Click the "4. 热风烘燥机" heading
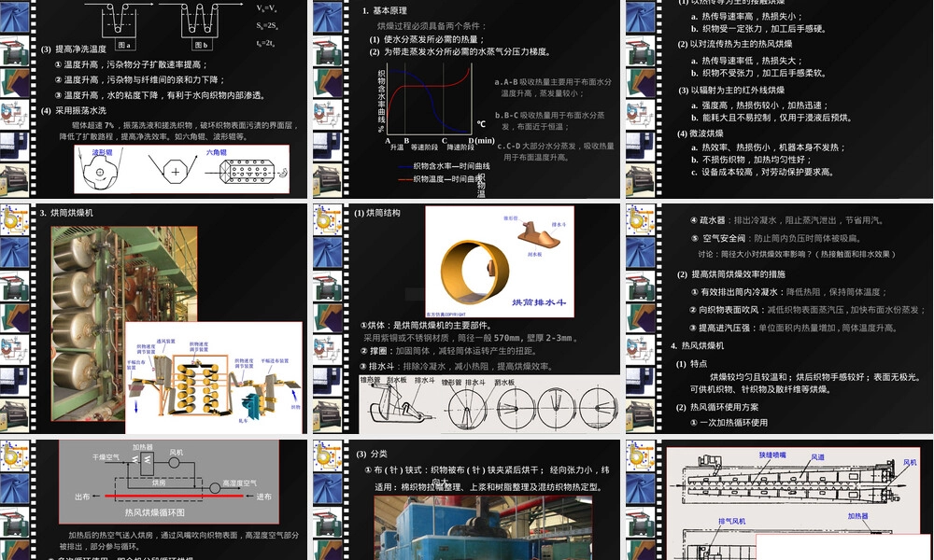 pos(697,345)
